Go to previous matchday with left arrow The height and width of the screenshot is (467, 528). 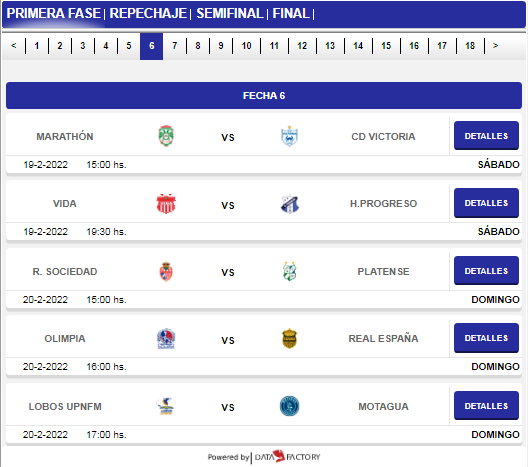click(13, 46)
